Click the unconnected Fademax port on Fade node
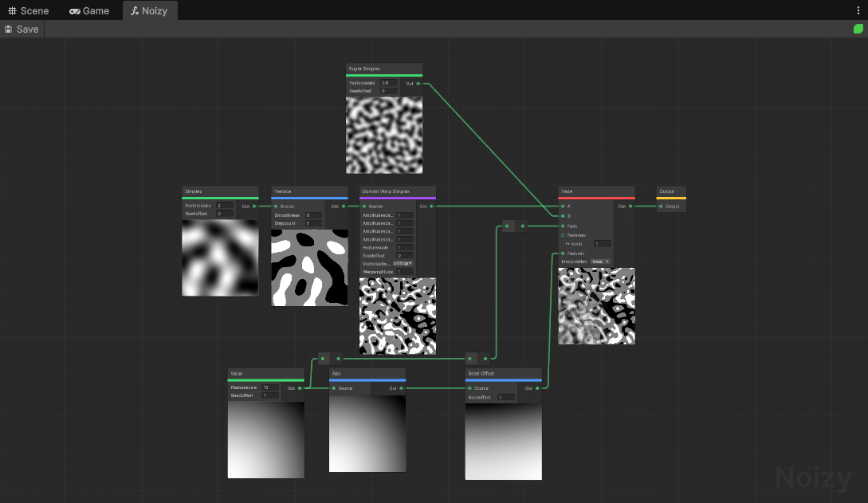868x503 pixels. point(563,235)
